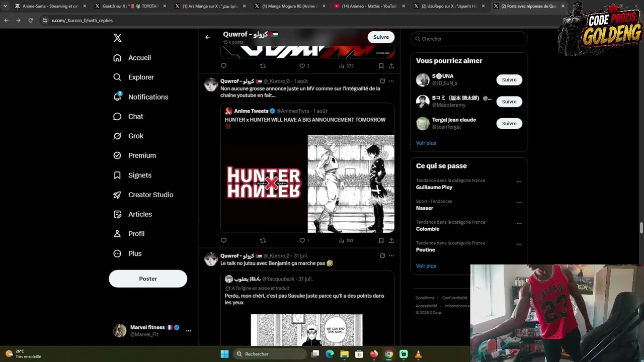Repost the post with 373 views
This screenshot has width=644, height=362.
coord(263,66)
